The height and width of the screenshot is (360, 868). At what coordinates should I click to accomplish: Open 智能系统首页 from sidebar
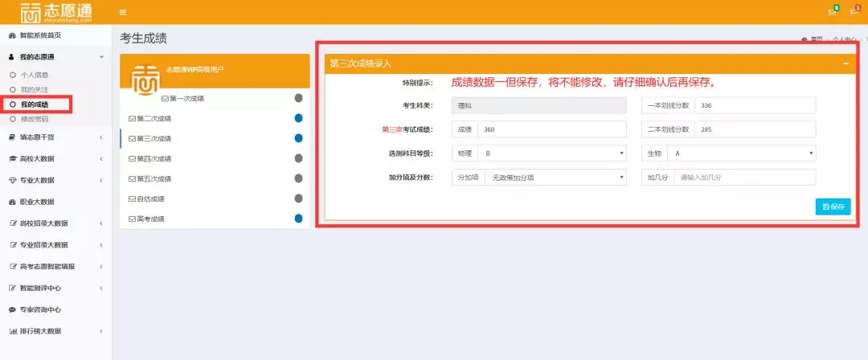point(40,36)
